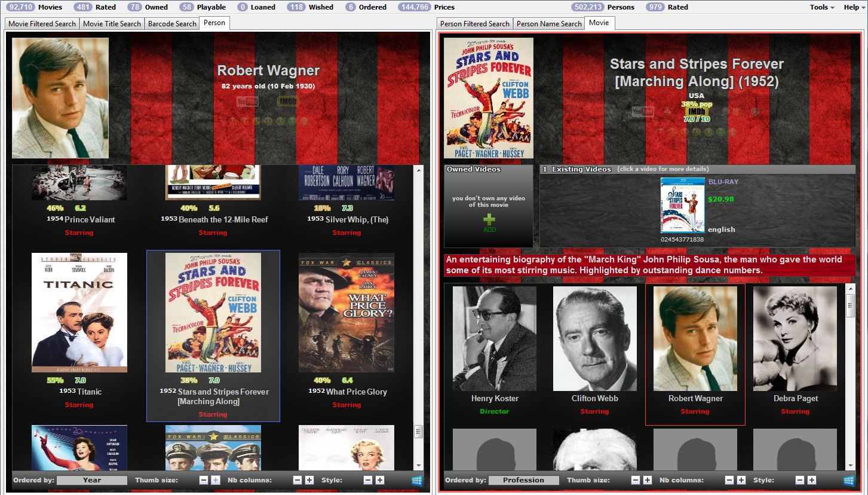Select Stars and Stripes Forever poster in filmography

[213, 313]
